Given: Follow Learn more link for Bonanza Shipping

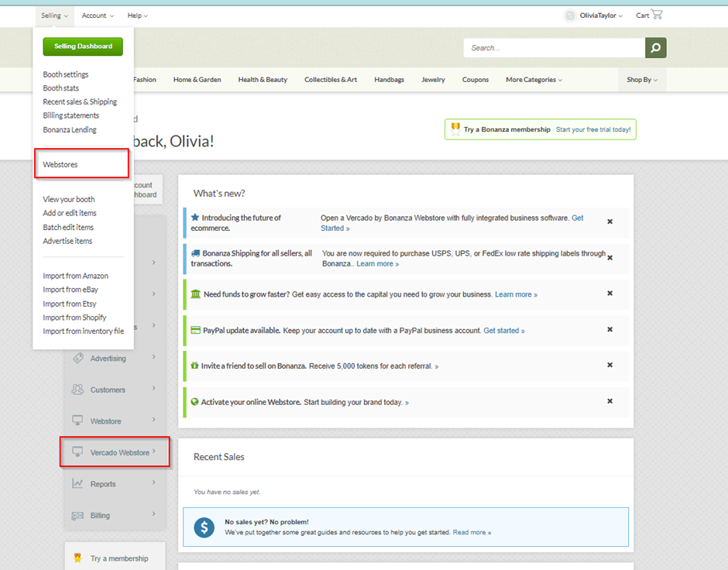Looking at the screenshot, I should [377, 263].
